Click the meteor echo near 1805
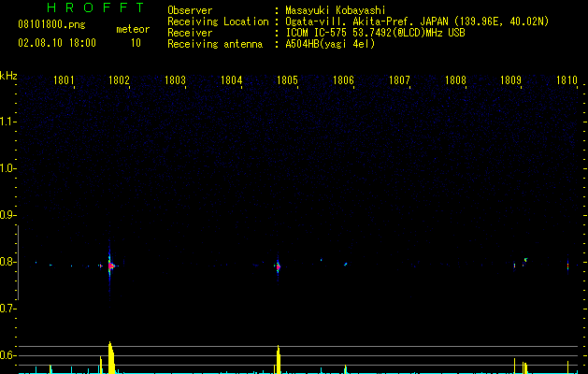The width and height of the screenshot is (588, 374). click(x=278, y=267)
